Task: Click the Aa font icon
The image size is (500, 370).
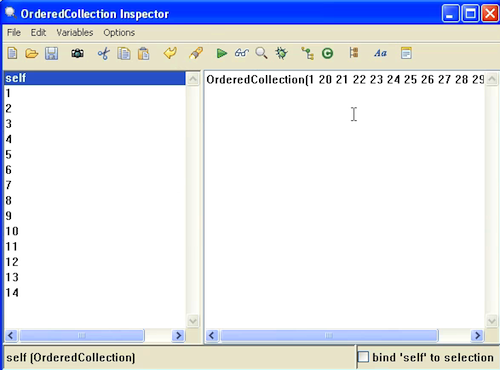Action: 380,53
